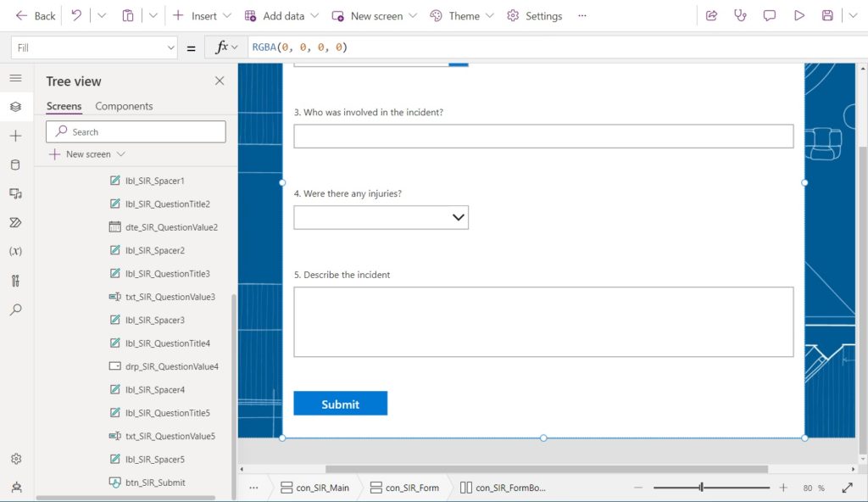The image size is (868, 502).
Task: Open the Theme dropdown
Action: [x=460, y=15]
